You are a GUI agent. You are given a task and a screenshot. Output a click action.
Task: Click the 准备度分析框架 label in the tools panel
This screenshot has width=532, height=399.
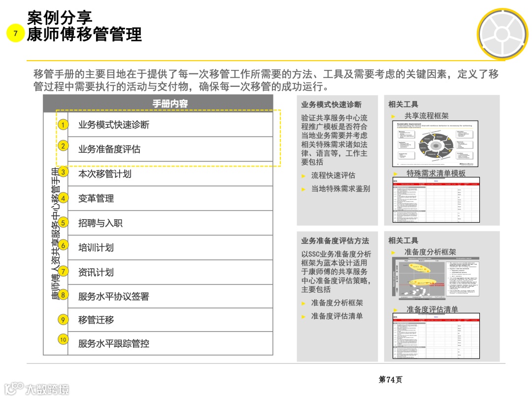430,252
